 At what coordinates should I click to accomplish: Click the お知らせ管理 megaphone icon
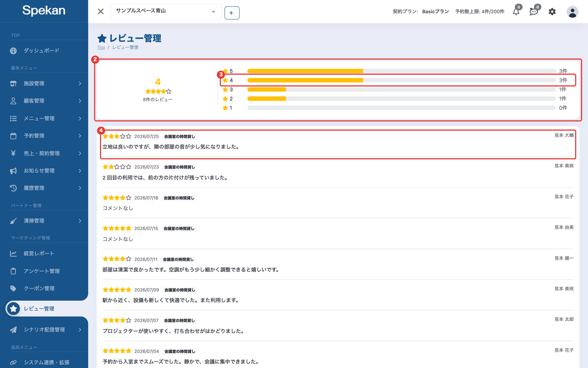pos(13,171)
